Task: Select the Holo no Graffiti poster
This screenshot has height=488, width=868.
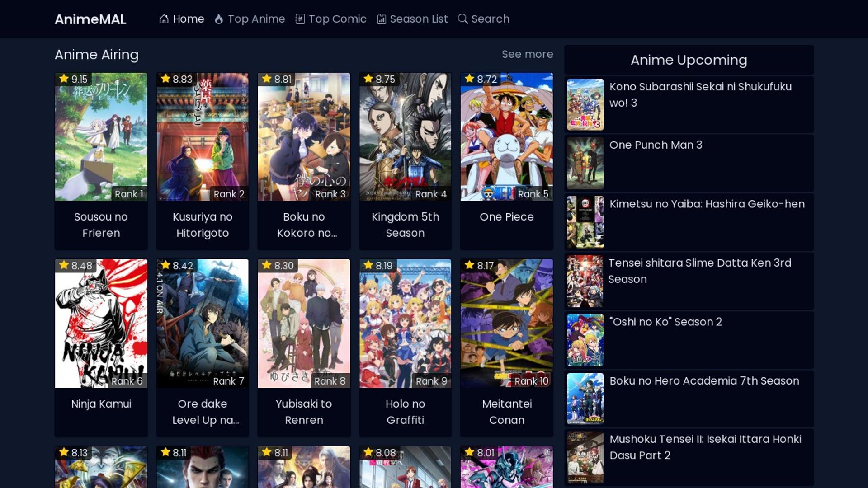Action: pos(405,324)
